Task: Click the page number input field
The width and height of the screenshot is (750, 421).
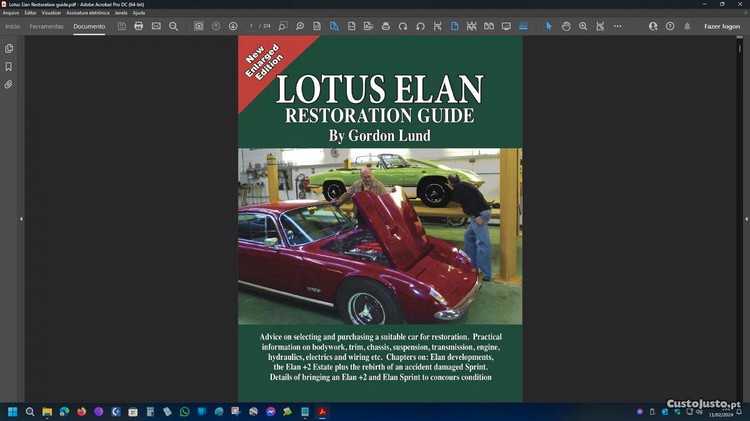Action: 253,26
